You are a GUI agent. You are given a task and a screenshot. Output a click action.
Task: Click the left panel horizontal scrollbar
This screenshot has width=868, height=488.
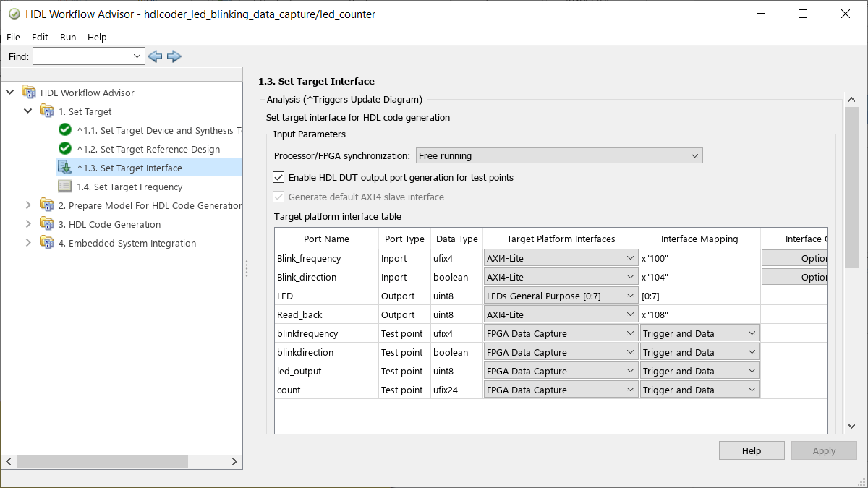(x=102, y=461)
